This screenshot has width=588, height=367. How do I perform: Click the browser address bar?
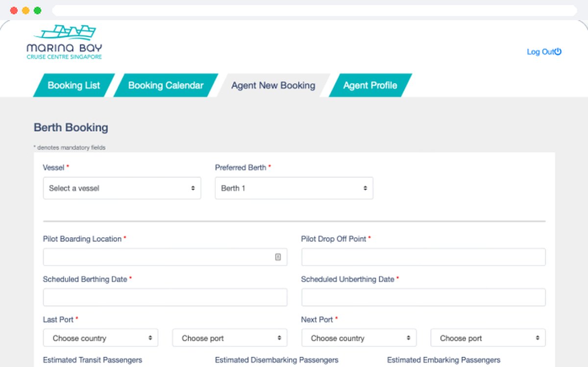point(314,10)
